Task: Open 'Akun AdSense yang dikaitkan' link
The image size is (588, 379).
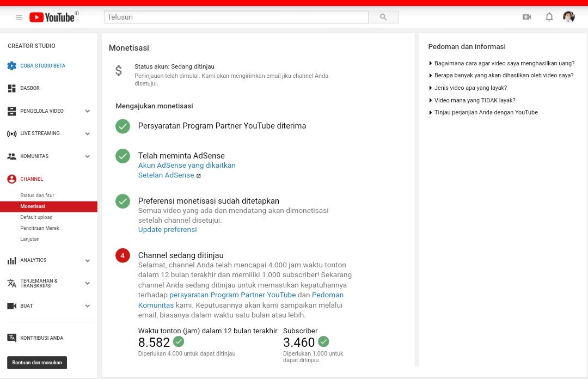Action: [x=187, y=166]
